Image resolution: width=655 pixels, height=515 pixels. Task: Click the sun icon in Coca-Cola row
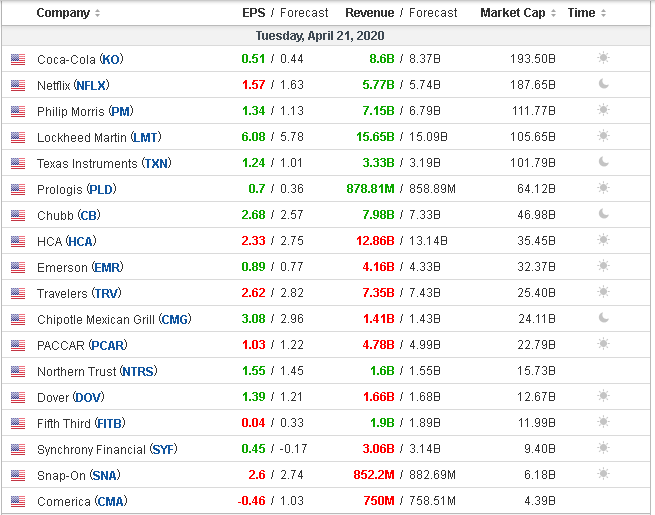603,59
